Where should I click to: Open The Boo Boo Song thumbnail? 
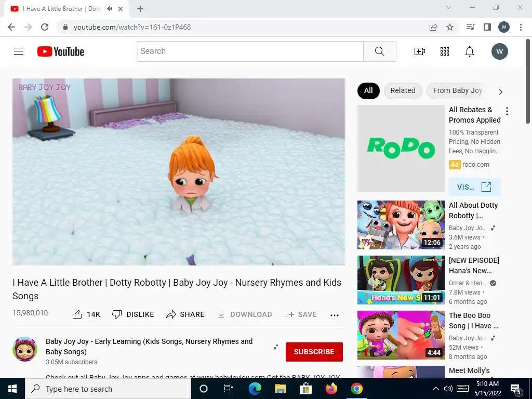point(401,335)
